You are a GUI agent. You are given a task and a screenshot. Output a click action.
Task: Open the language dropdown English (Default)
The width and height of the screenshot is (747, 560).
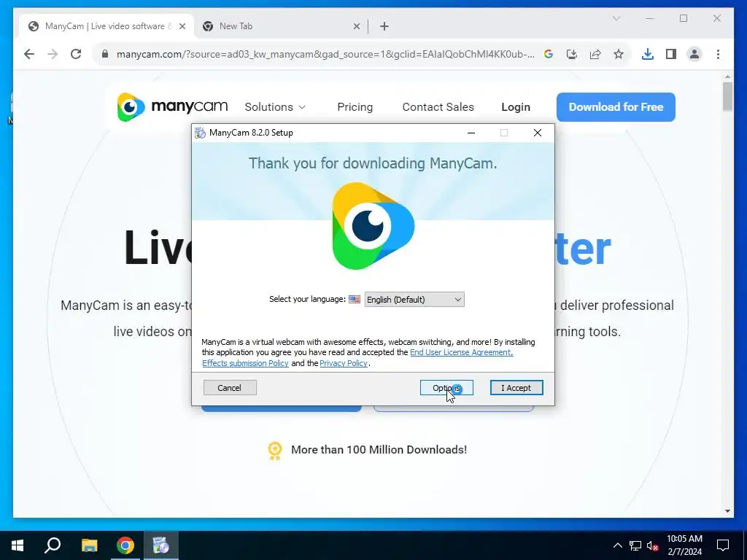(414, 300)
